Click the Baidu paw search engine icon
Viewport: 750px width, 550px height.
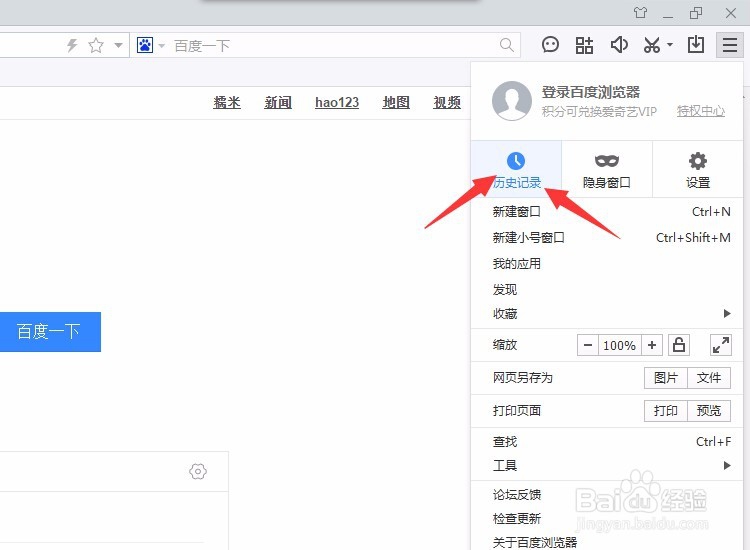pyautogui.click(x=145, y=45)
